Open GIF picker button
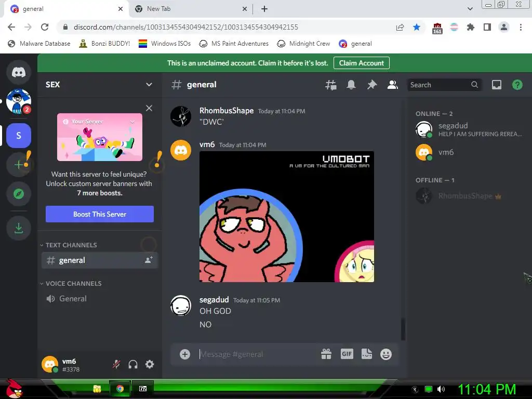 point(347,354)
